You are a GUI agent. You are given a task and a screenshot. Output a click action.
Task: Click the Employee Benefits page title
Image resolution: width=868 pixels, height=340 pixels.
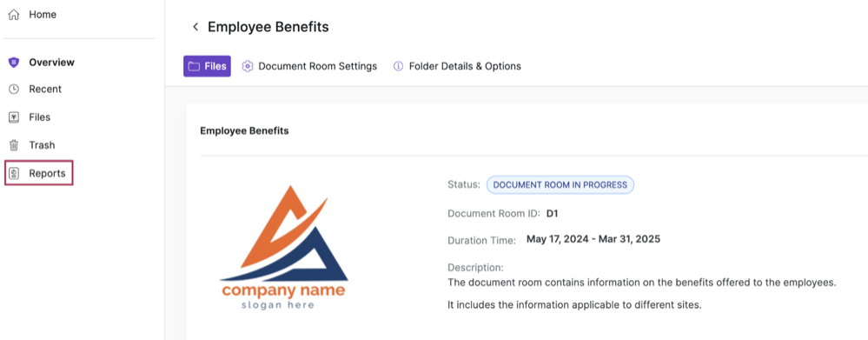tap(268, 27)
